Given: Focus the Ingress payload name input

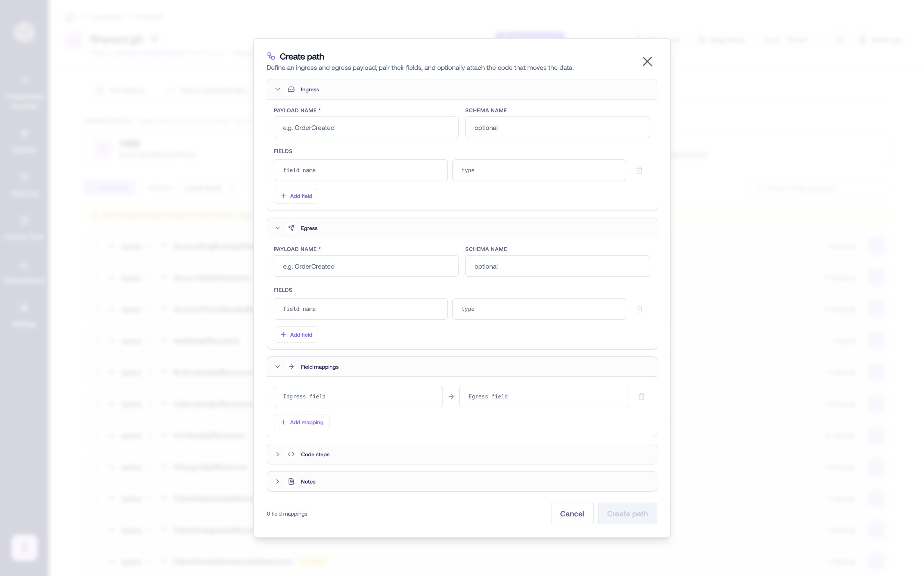Looking at the screenshot, I should 366,128.
